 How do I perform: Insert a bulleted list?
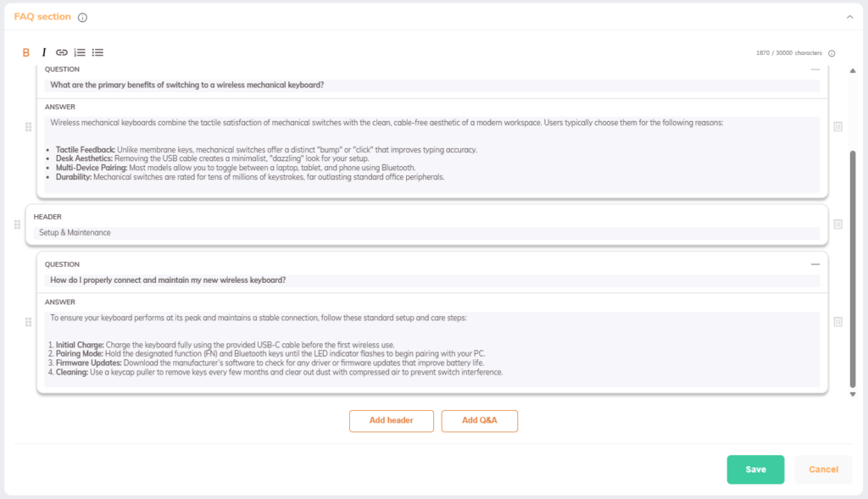pos(97,53)
